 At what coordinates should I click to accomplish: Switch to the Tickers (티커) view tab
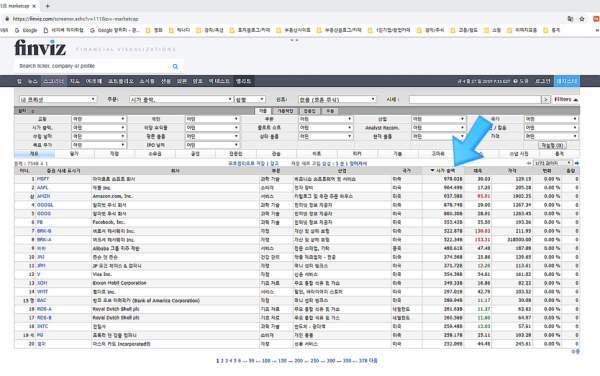[x=357, y=154]
